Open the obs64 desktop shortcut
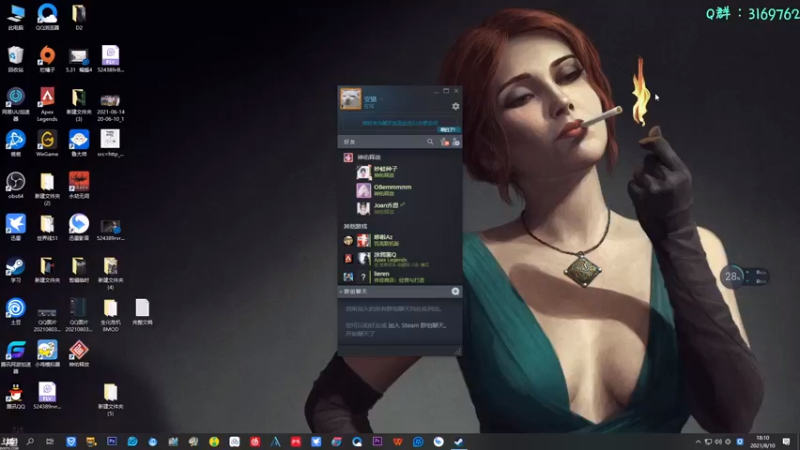The image size is (800, 450). pos(15,185)
